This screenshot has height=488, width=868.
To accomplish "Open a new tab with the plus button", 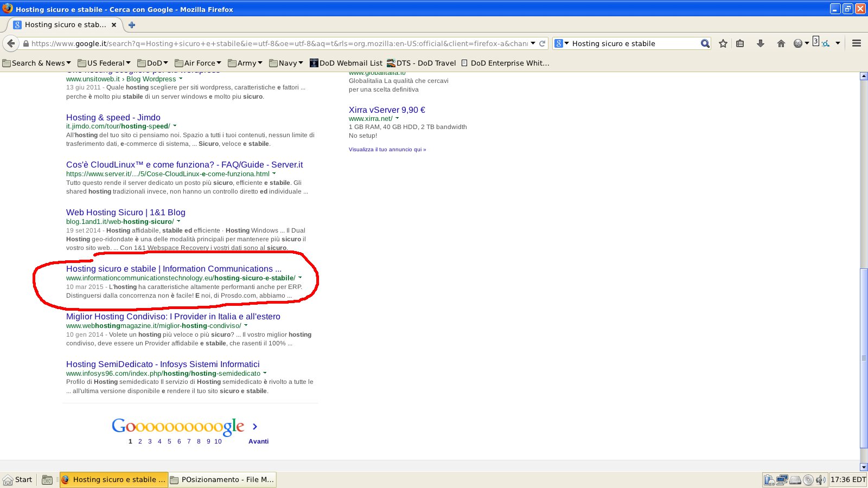I will pos(131,24).
